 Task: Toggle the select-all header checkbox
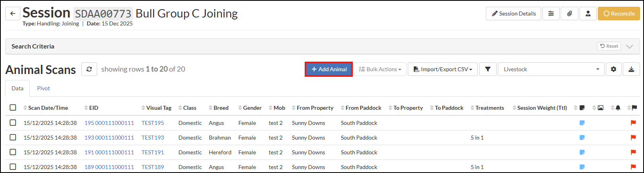[x=13, y=108]
